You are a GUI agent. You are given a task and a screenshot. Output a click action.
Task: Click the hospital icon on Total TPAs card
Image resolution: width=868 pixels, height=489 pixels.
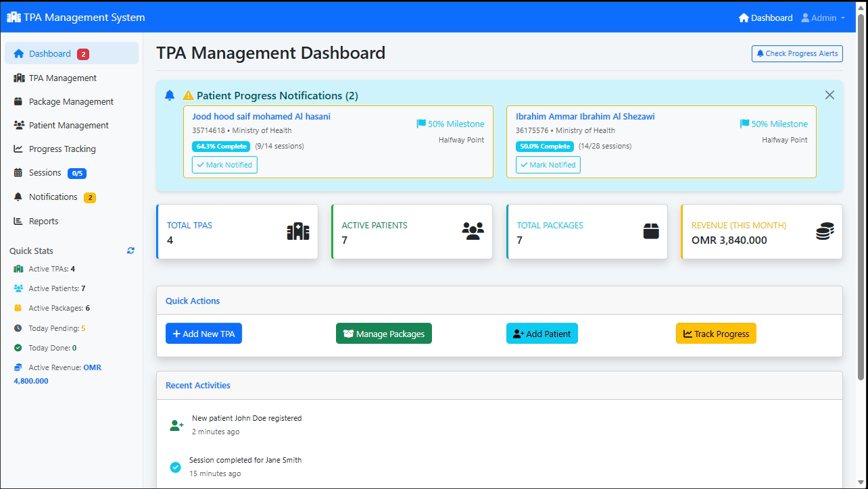pos(298,232)
